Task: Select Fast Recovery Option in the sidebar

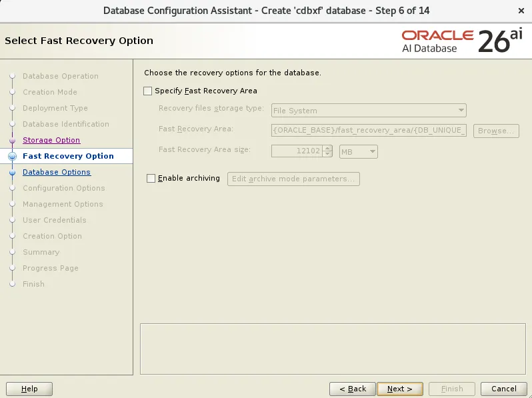Action: click(68, 156)
